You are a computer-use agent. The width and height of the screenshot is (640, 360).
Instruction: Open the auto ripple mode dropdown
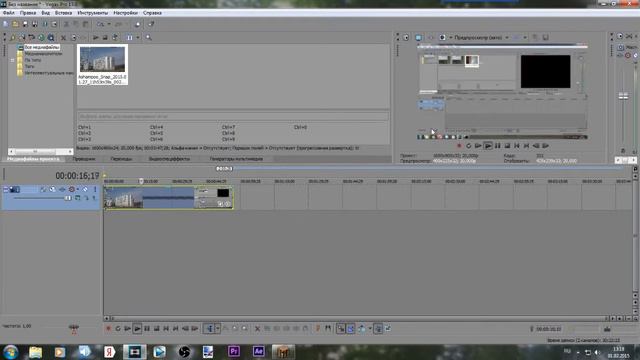370,329
